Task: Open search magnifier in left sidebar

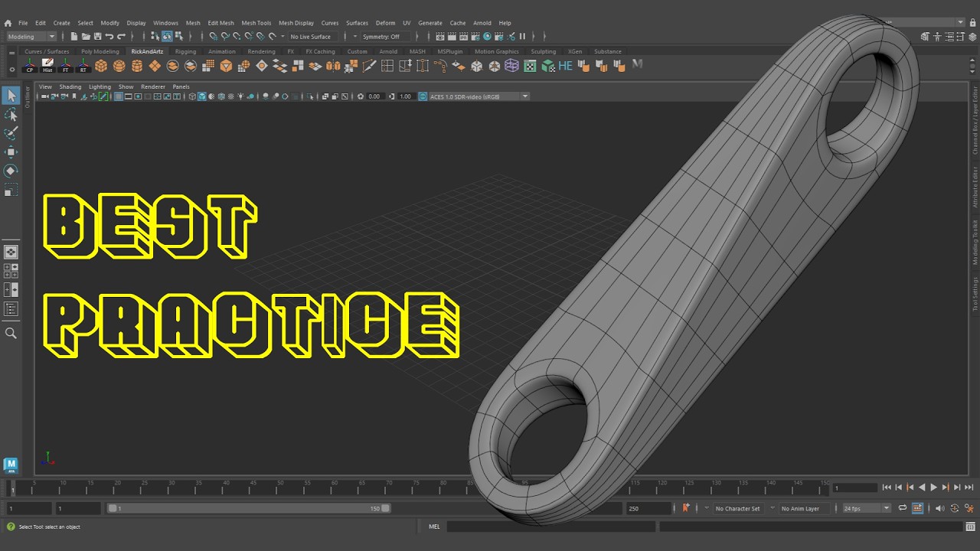Action: (x=11, y=333)
